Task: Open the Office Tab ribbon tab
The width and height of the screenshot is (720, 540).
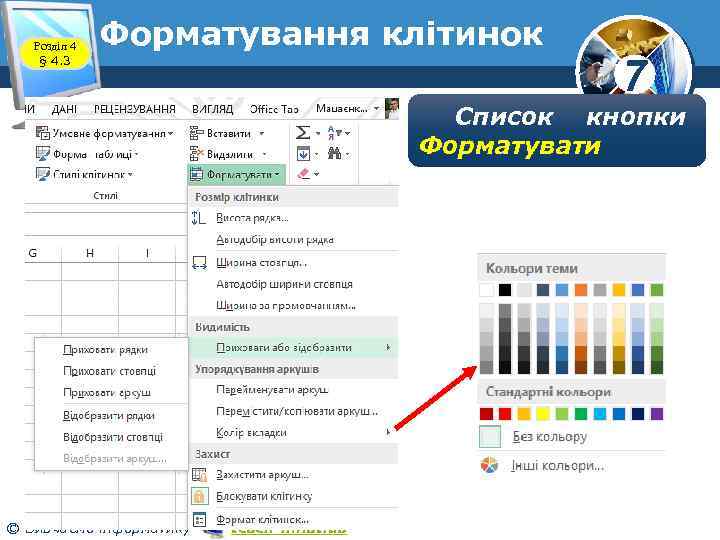Action: click(x=274, y=109)
